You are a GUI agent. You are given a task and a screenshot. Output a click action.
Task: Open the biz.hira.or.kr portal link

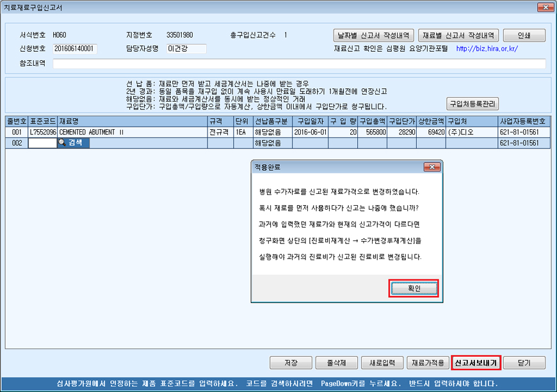tap(487, 49)
